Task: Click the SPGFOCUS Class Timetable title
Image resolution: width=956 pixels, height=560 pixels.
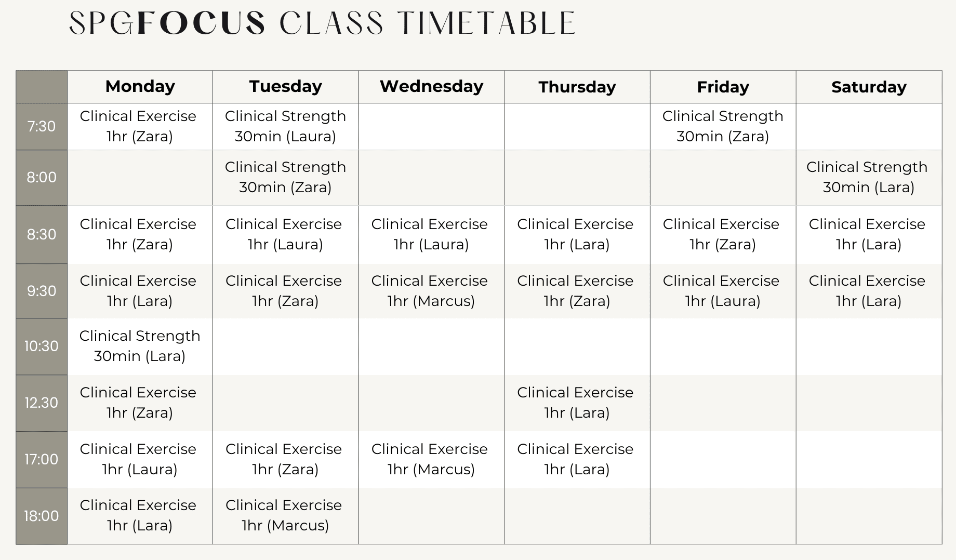Action: pyautogui.click(x=322, y=23)
